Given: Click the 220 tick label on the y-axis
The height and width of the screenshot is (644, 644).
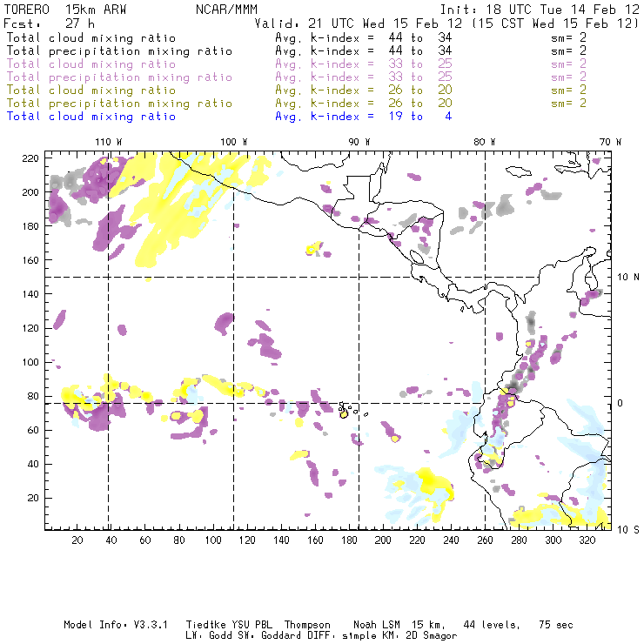Looking at the screenshot, I should coord(31,158).
